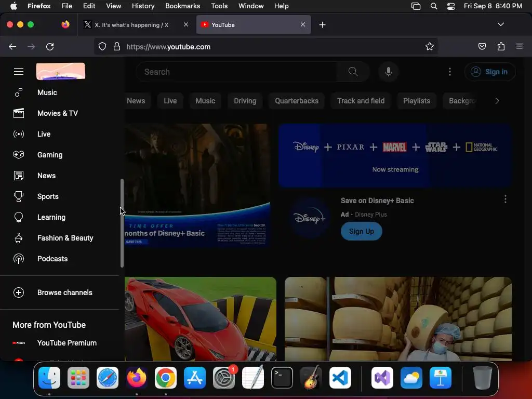Open a new browser tab
Image resolution: width=532 pixels, height=399 pixels.
[322, 25]
